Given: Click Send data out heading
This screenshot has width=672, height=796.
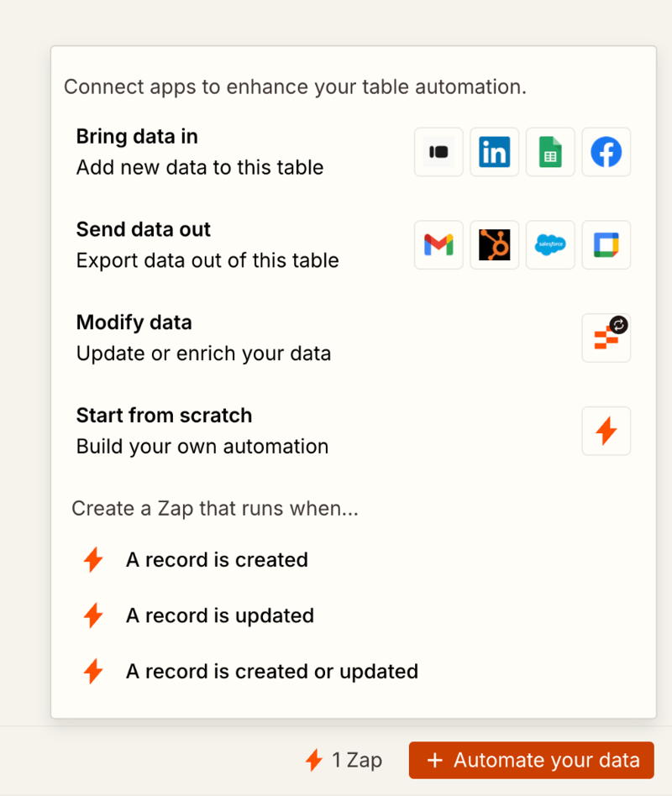Looking at the screenshot, I should point(143,229).
